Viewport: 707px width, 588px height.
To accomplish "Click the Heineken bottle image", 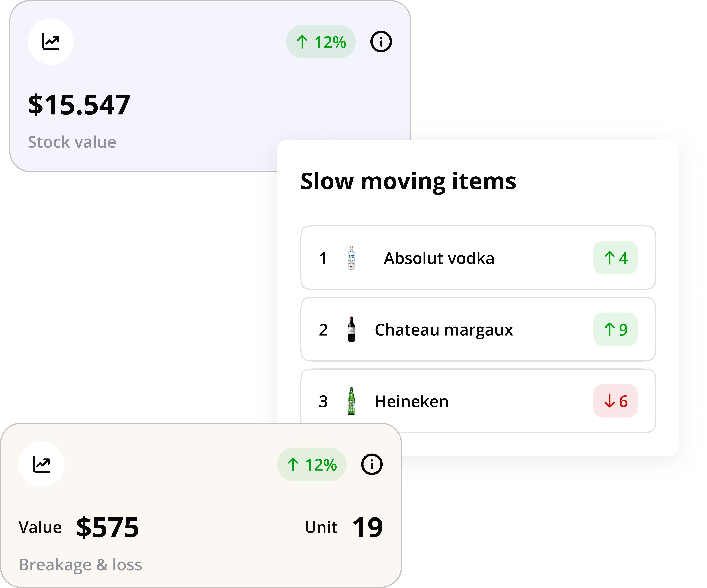I will coord(351,401).
